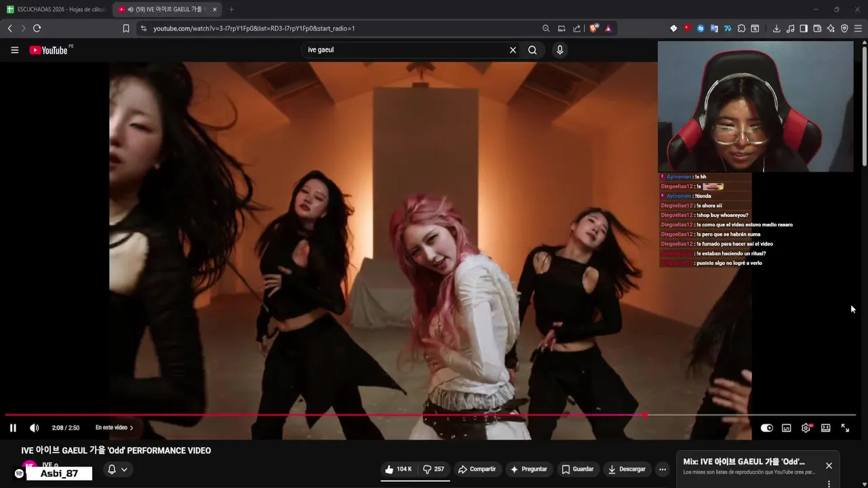Image resolution: width=868 pixels, height=488 pixels.
Task: Open the Leo AI sparkle icon
Action: pos(831,28)
